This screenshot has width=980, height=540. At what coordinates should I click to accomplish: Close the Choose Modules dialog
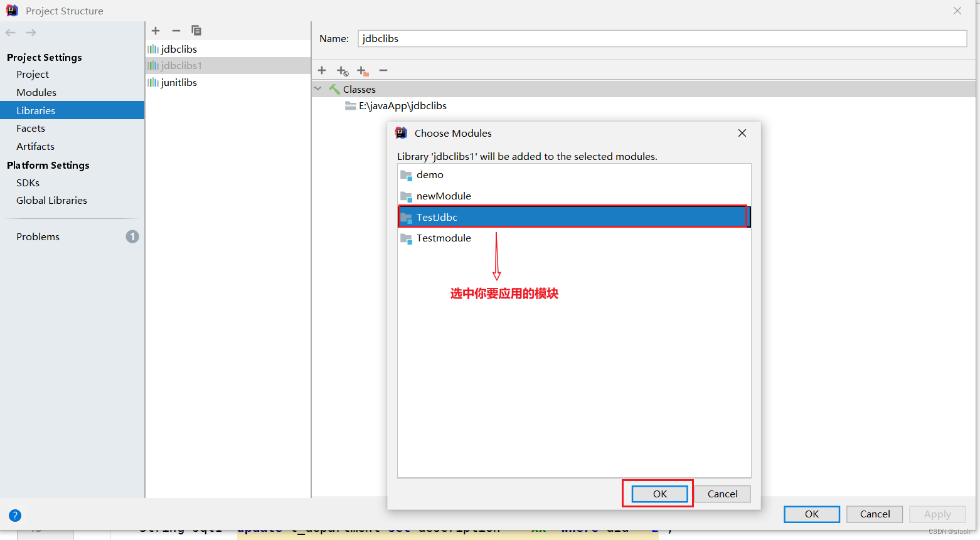[x=742, y=133]
